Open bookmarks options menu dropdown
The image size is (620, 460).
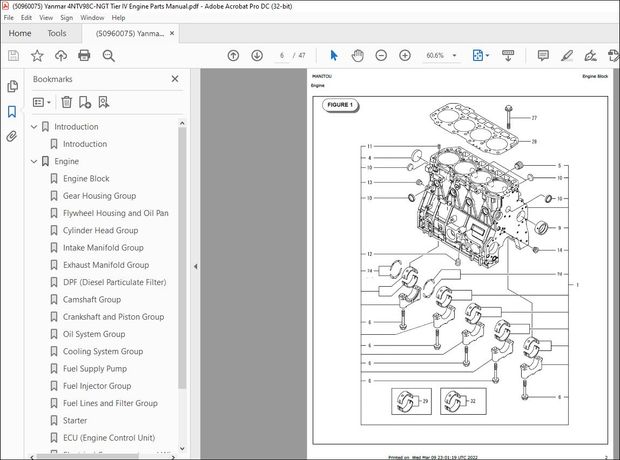coord(42,102)
